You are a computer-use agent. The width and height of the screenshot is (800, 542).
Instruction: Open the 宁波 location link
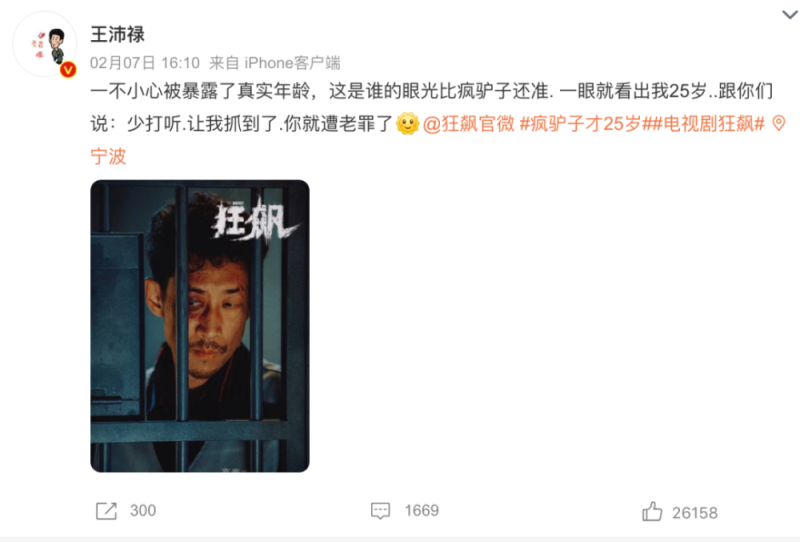click(108, 156)
